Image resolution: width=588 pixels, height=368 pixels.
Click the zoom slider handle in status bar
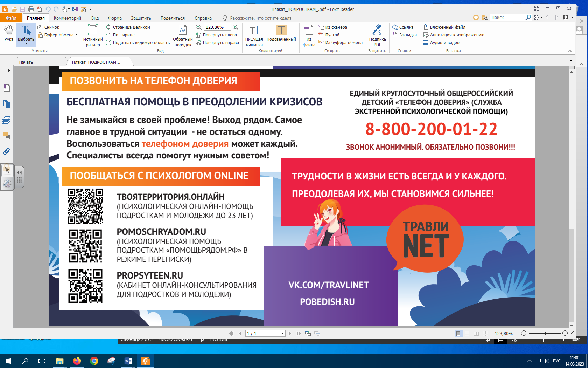(x=545, y=333)
